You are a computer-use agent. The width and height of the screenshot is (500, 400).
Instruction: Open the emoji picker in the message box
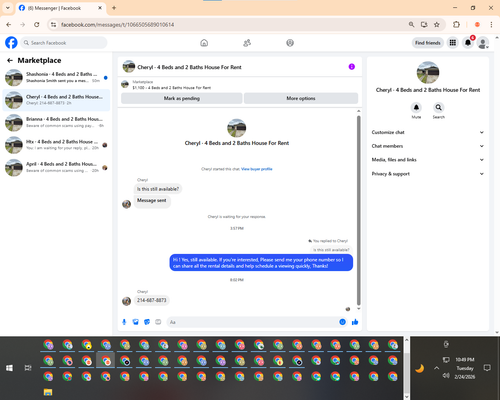click(342, 322)
